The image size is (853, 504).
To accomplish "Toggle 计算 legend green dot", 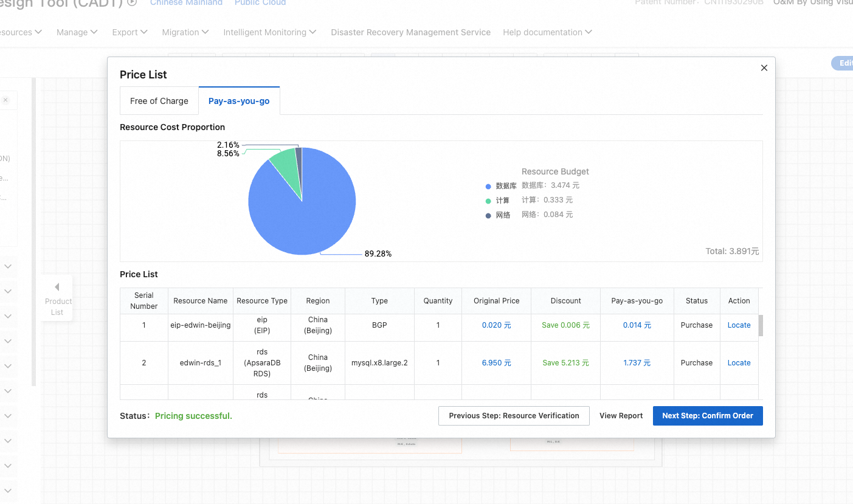I will [488, 201].
